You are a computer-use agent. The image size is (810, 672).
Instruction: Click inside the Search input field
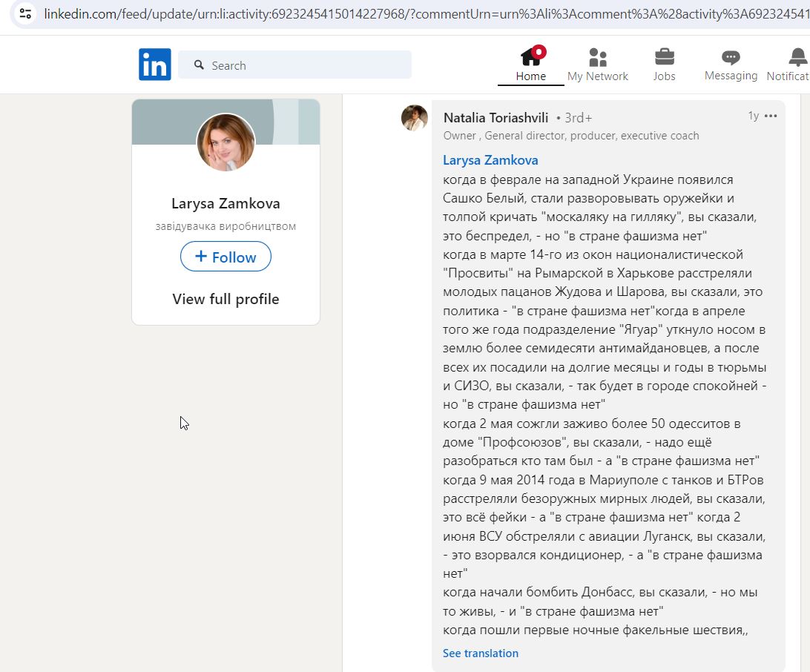297,65
